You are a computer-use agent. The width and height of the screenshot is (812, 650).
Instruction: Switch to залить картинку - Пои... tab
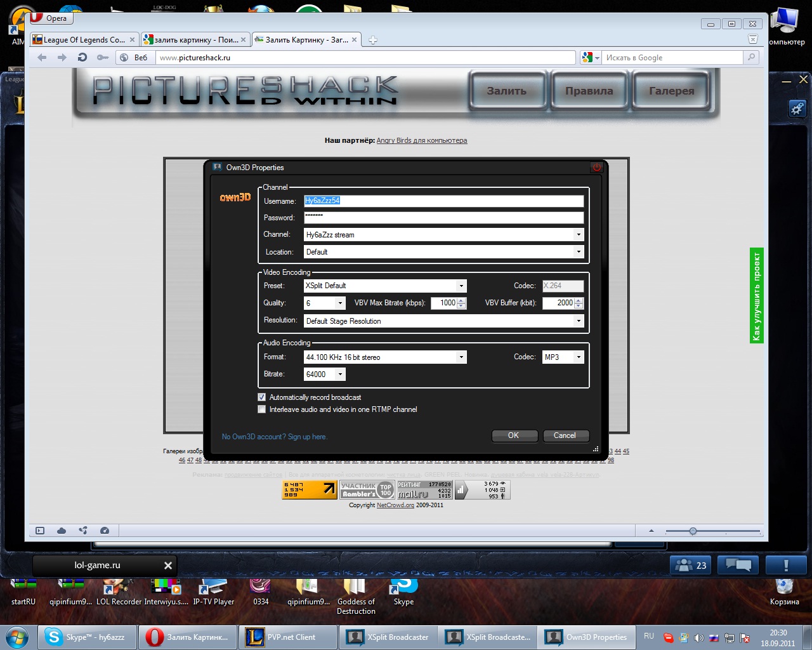click(195, 39)
